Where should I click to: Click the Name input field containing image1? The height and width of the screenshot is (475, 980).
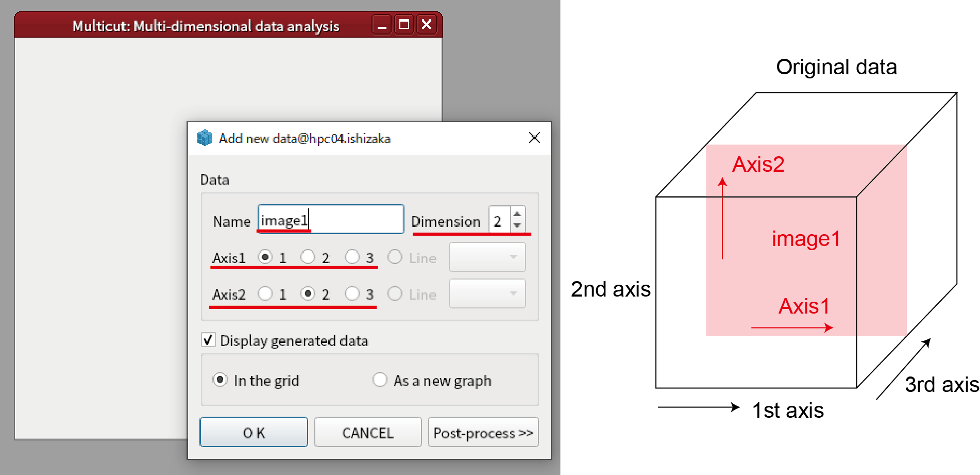[x=331, y=220]
